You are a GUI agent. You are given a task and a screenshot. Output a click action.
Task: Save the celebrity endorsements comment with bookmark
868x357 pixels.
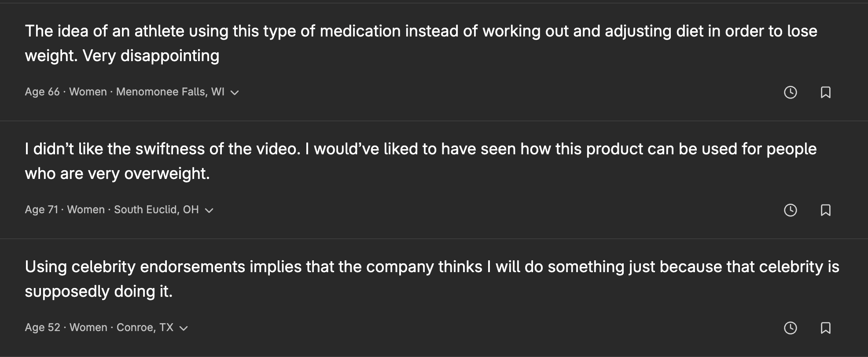tap(826, 328)
